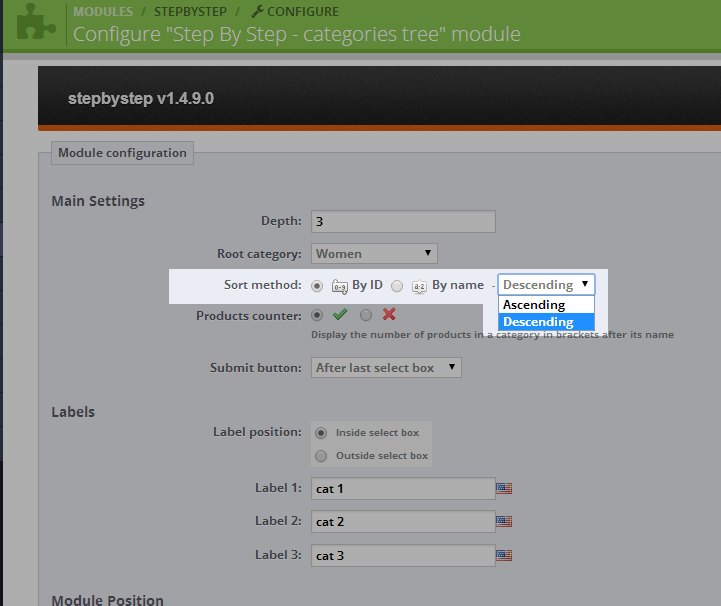This screenshot has width=721, height=606.
Task: Select the By name sort radio button
Action: pyautogui.click(x=397, y=286)
